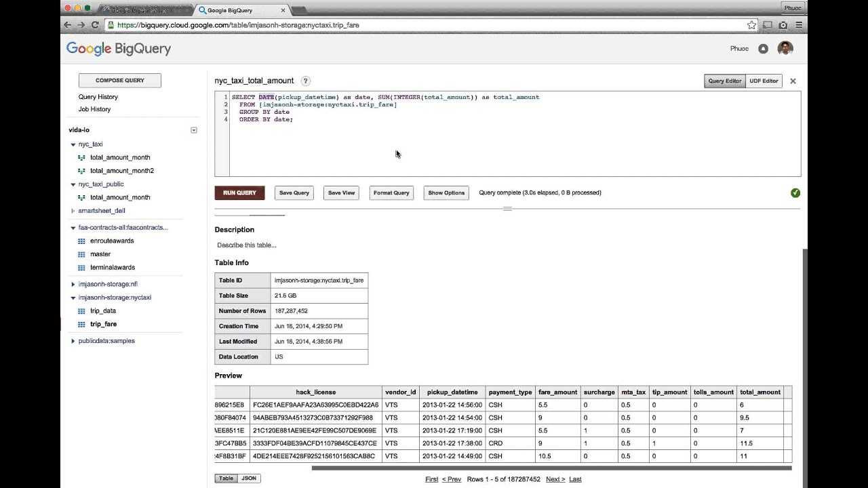
Task: Reload the BigQuery page
Action: 95,25
